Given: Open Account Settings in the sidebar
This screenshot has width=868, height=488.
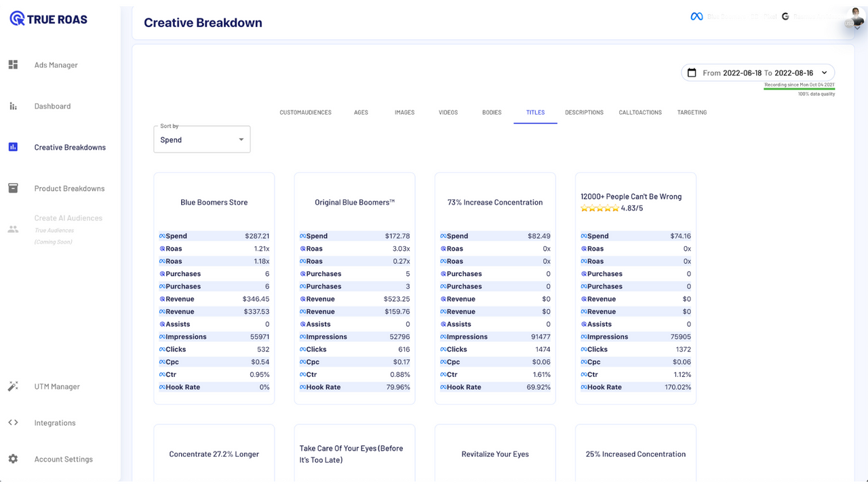Looking at the screenshot, I should point(64,459).
